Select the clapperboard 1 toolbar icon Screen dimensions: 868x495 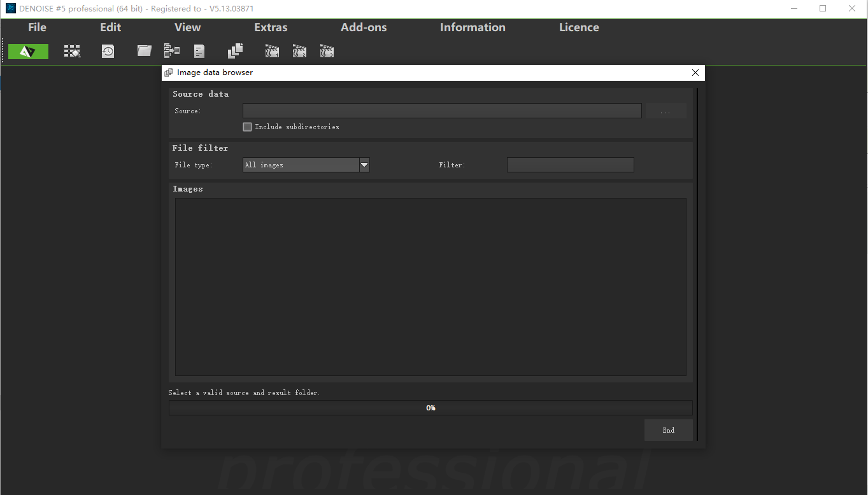coord(272,51)
